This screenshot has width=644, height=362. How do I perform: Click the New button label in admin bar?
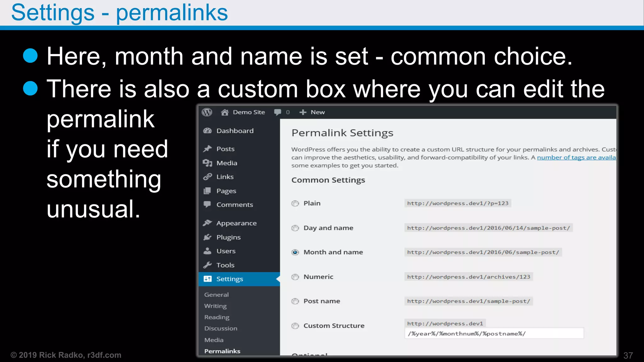[x=318, y=112]
